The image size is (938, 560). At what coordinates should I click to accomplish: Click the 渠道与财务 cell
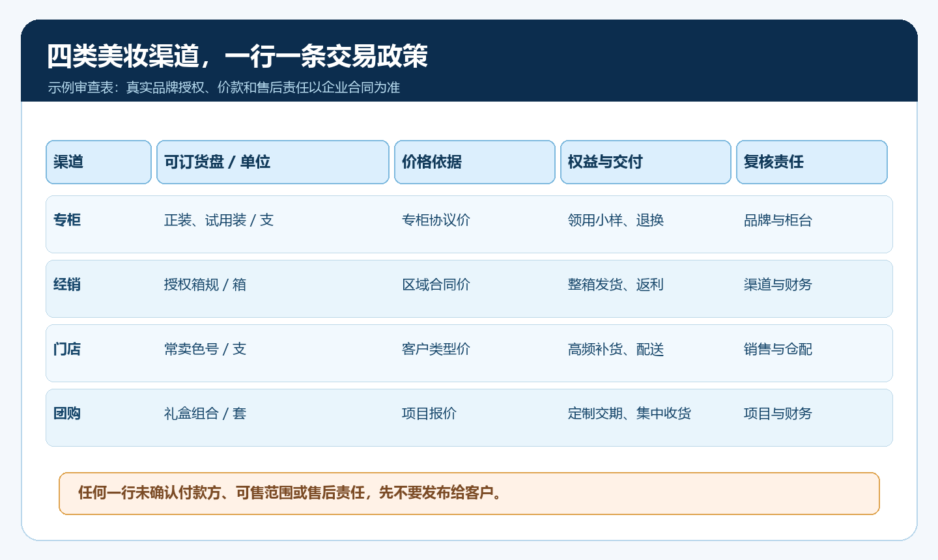click(x=778, y=285)
